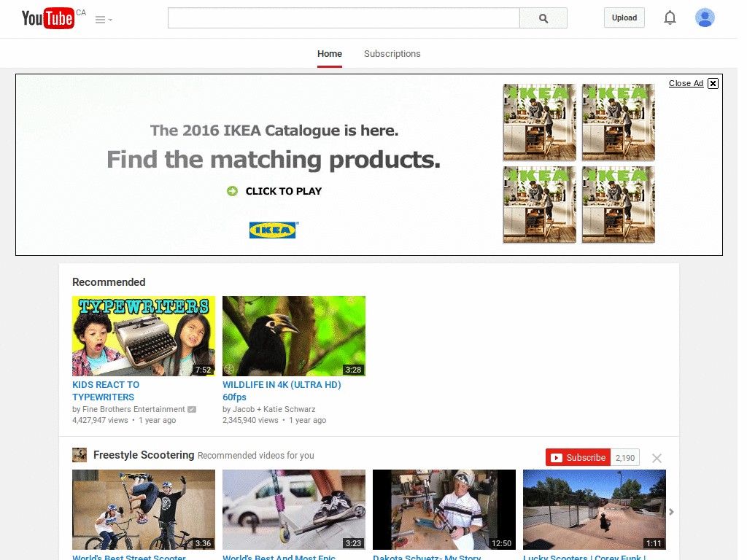Open the Freestyle Scootering channel title
747x560 pixels.
tap(144, 455)
